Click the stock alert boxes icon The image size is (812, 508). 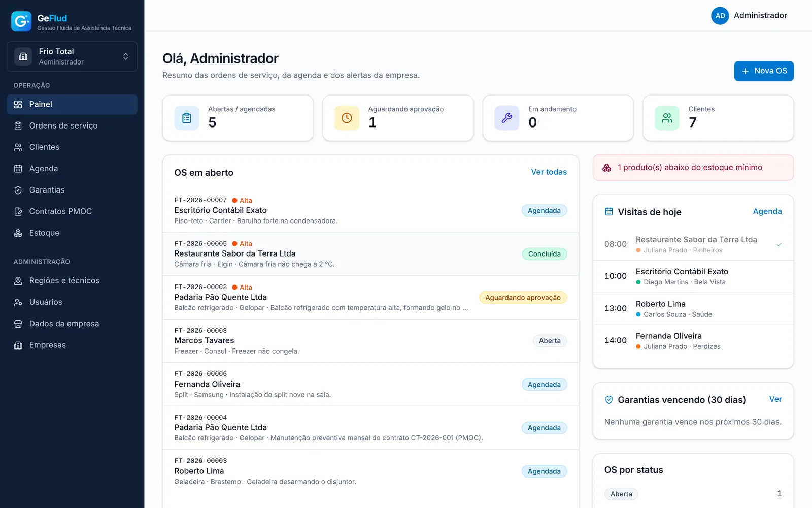(x=607, y=168)
